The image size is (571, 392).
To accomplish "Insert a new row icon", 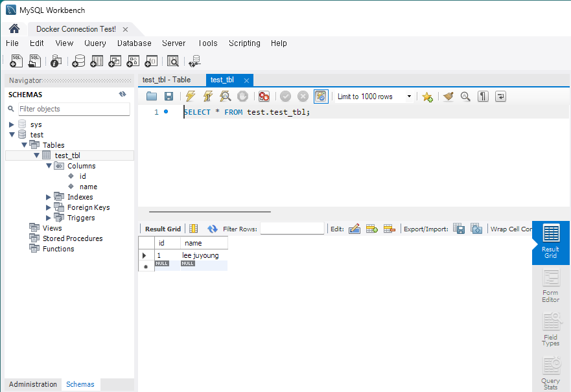I will [372, 229].
